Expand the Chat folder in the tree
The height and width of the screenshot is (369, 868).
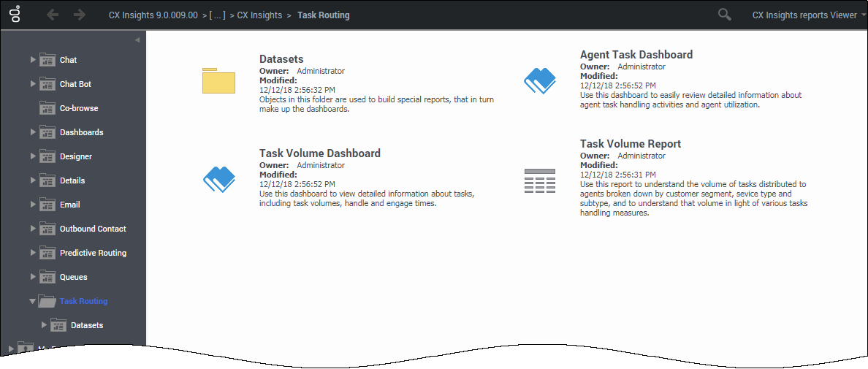pos(33,60)
